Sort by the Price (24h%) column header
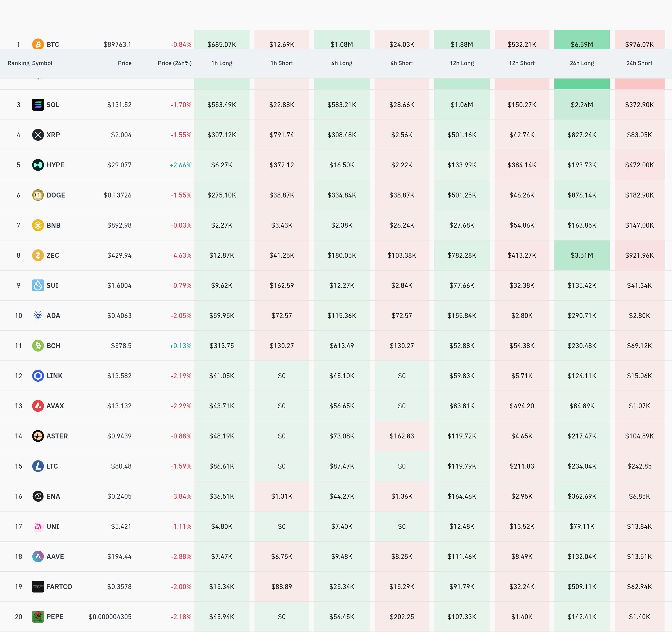This screenshot has width=672, height=632. click(174, 63)
